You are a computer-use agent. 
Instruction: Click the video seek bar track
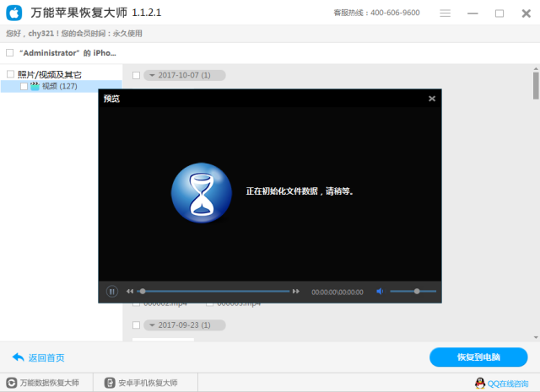click(x=213, y=291)
